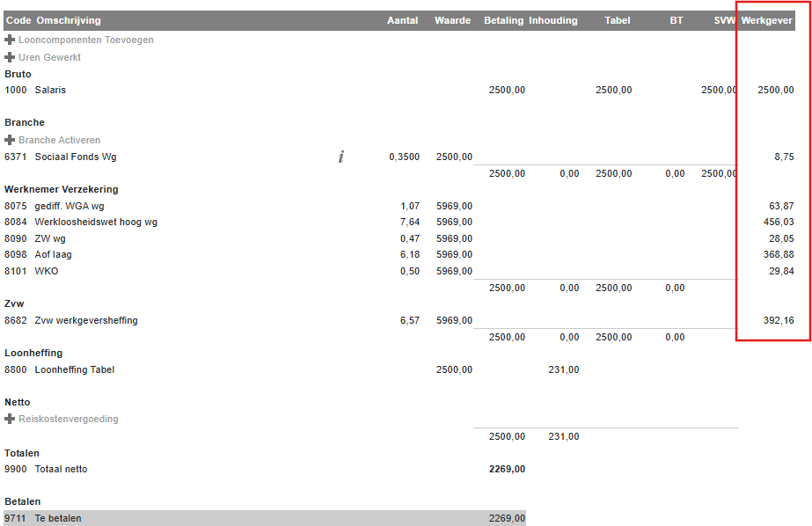812x526 pixels.
Task: Open the info icon on Sociaal Fonds Wg row
Action: 340,157
